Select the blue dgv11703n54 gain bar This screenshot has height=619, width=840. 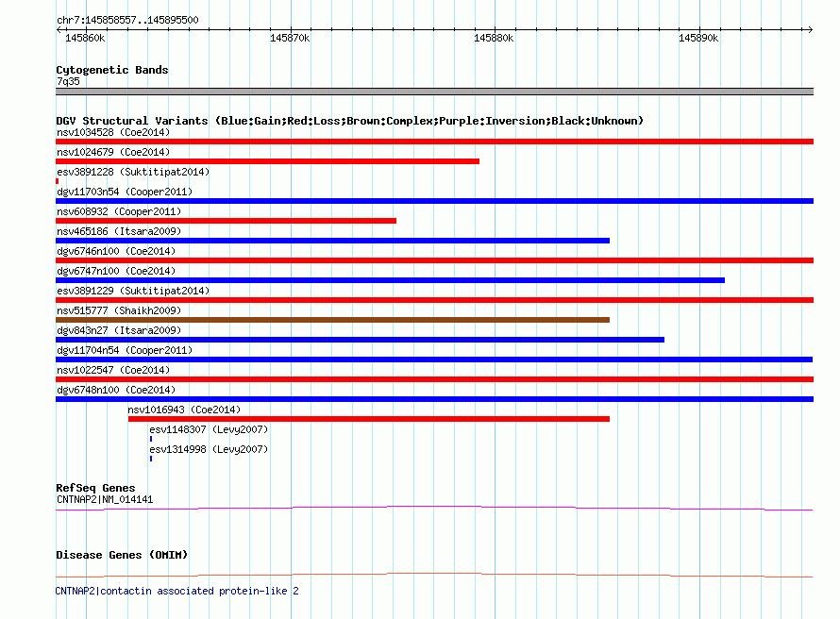tap(434, 201)
